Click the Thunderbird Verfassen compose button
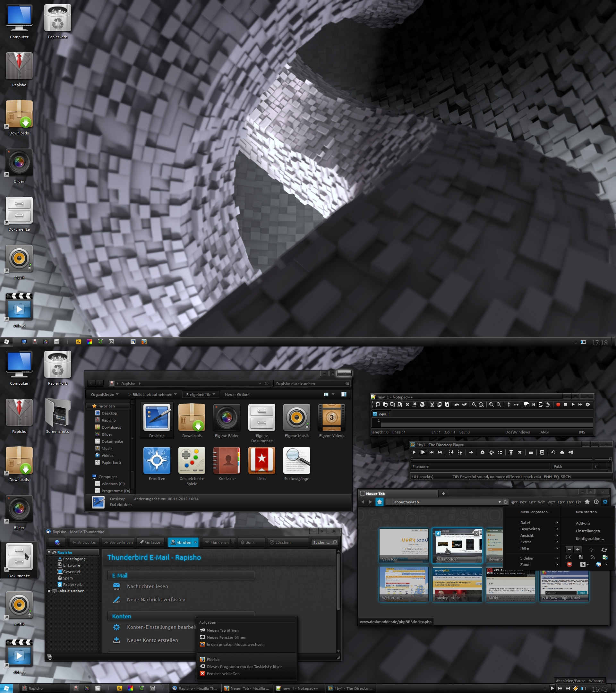Screen dimensions: 616x693 point(151,542)
